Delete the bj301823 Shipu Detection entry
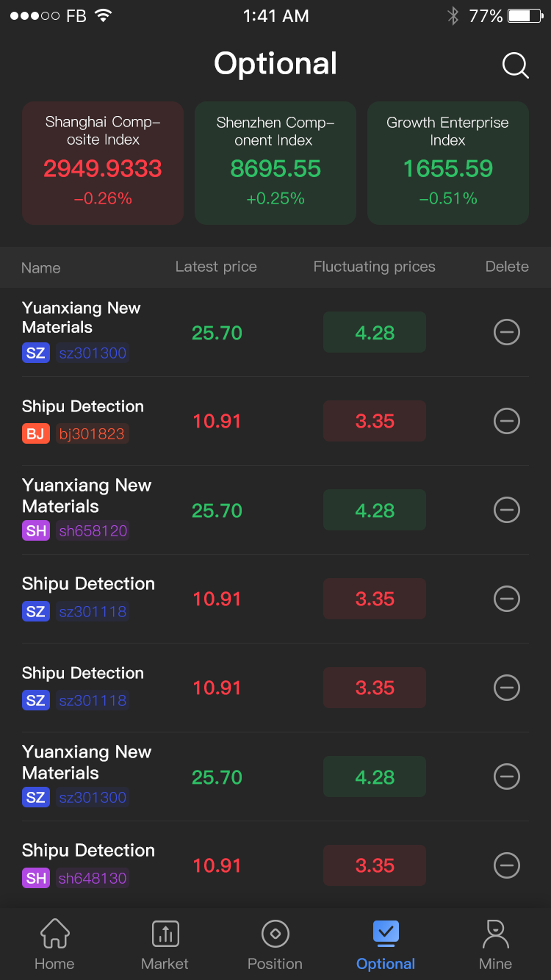 point(506,421)
